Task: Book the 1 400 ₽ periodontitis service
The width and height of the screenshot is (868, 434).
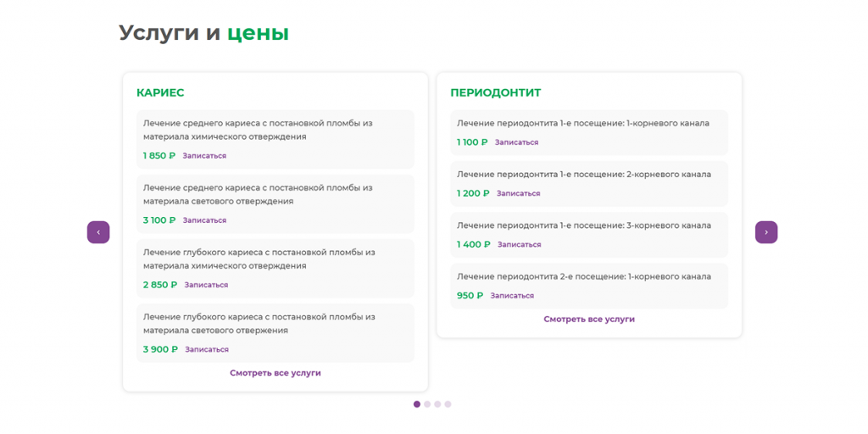Action: (x=520, y=244)
